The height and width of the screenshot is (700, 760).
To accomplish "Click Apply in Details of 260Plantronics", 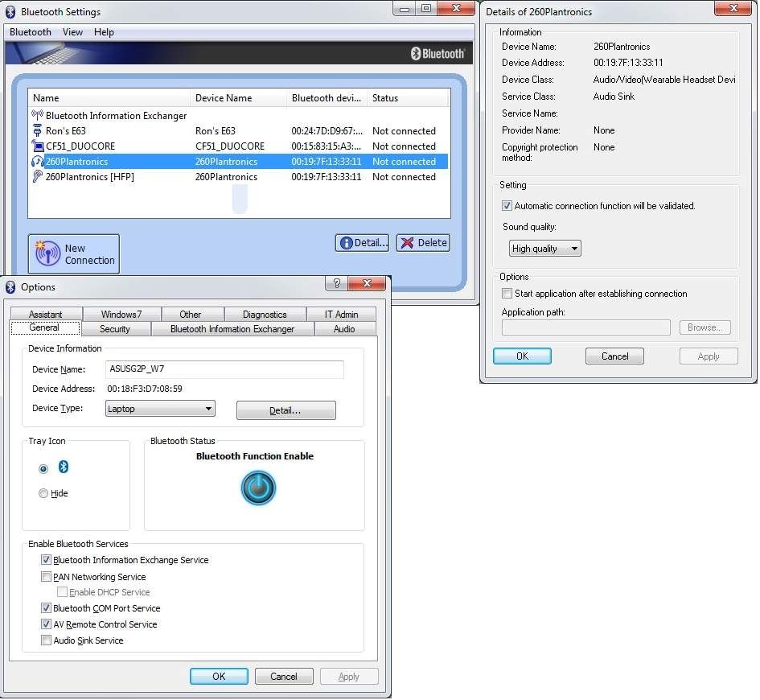I will 709,356.
